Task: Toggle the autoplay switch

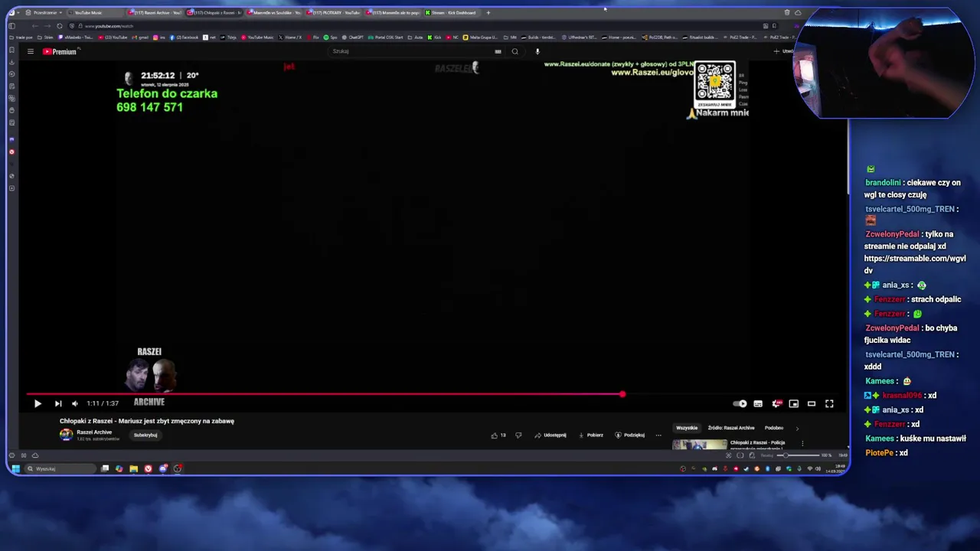Action: (740, 403)
